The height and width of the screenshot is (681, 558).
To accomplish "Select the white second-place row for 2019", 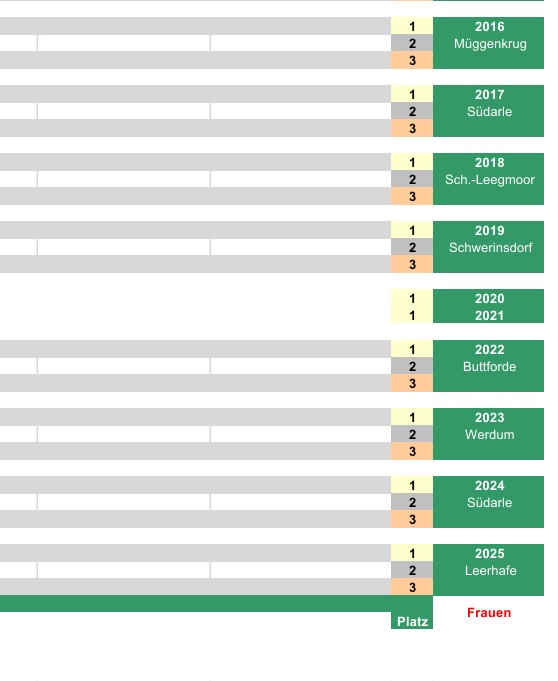I will (195, 247).
